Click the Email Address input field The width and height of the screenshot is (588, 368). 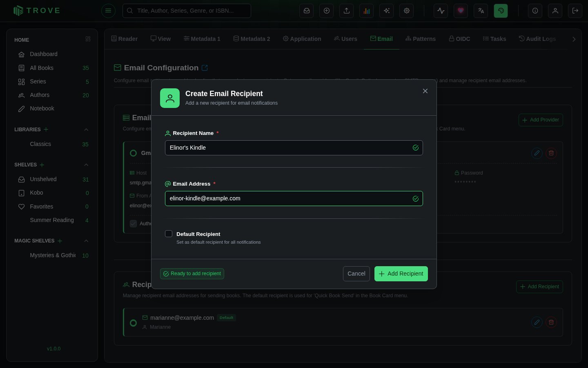(x=294, y=199)
